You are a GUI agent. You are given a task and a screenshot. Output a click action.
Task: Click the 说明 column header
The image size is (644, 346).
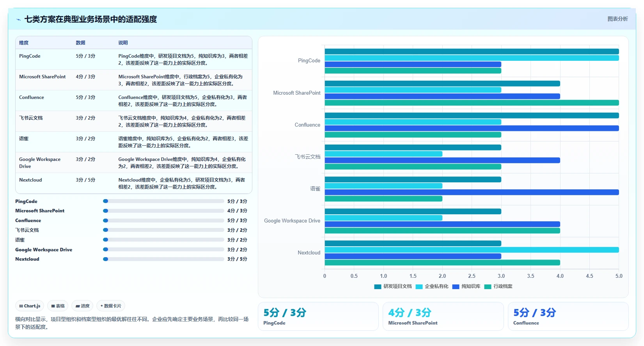coord(123,43)
